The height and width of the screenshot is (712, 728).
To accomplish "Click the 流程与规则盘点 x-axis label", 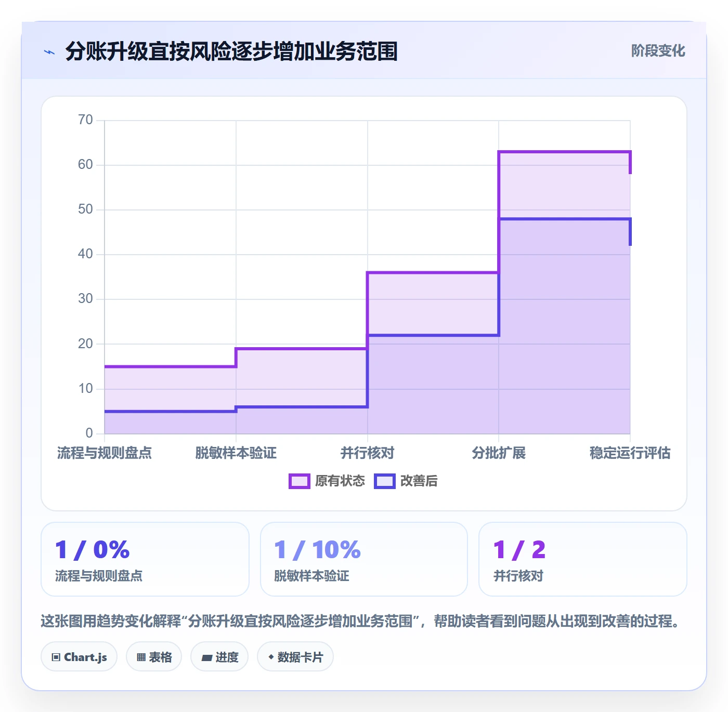I will 105,453.
